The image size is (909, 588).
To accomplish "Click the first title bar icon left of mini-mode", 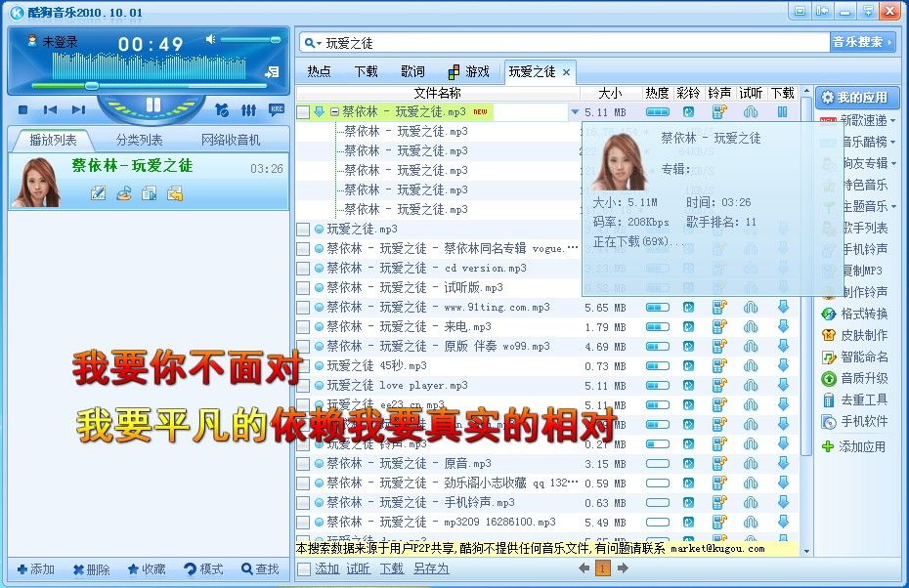I will point(800,11).
